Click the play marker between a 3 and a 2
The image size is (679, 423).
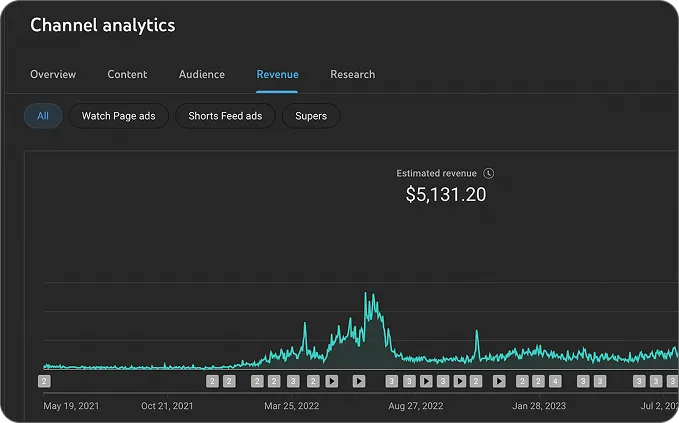[x=459, y=381]
